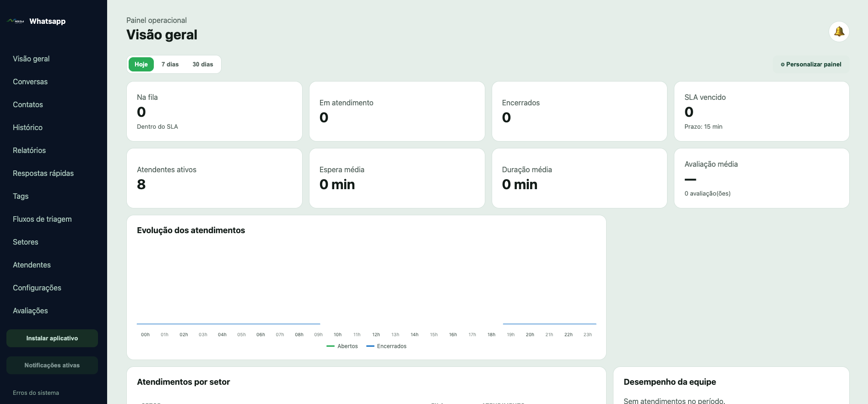The width and height of the screenshot is (868, 404).
Task: Open the notifications bell icon
Action: coord(839,32)
